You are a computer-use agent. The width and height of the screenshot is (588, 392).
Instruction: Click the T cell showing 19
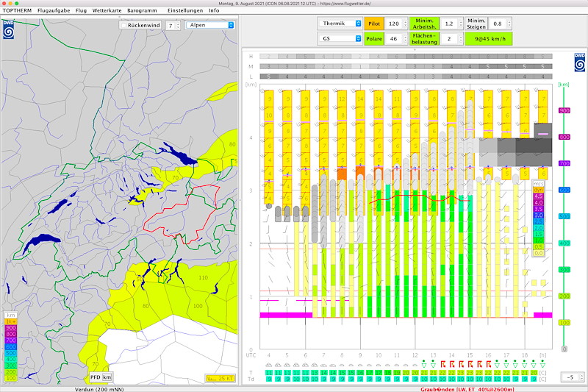[397, 372]
